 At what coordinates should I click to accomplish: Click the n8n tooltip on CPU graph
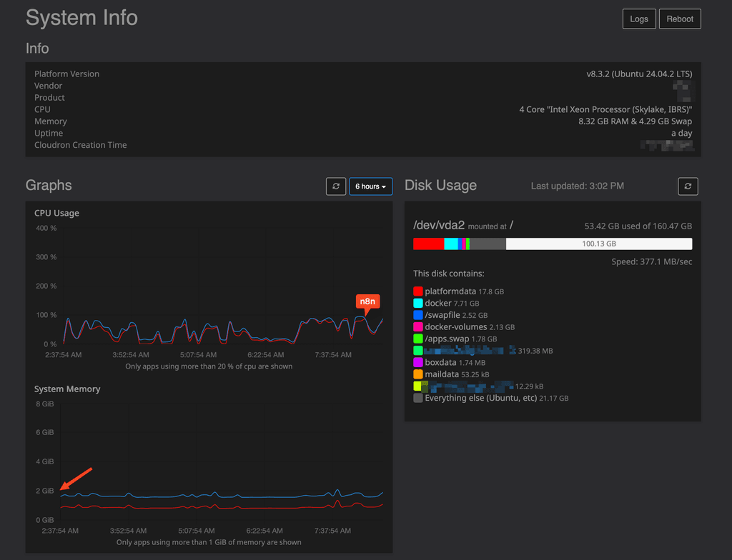click(367, 301)
